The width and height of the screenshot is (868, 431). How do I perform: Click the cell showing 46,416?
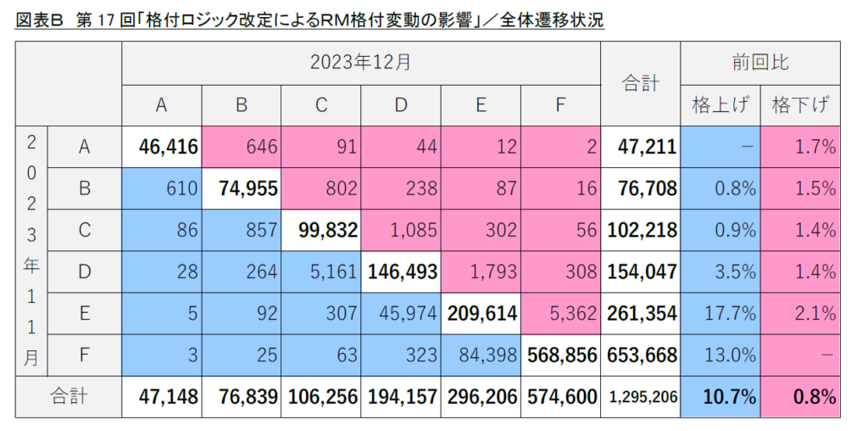pos(162,147)
